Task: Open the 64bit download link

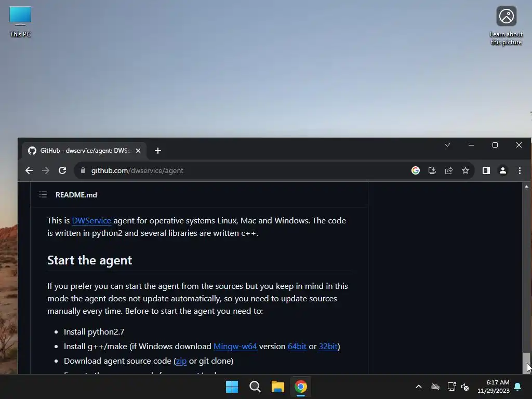Action: 297,347
